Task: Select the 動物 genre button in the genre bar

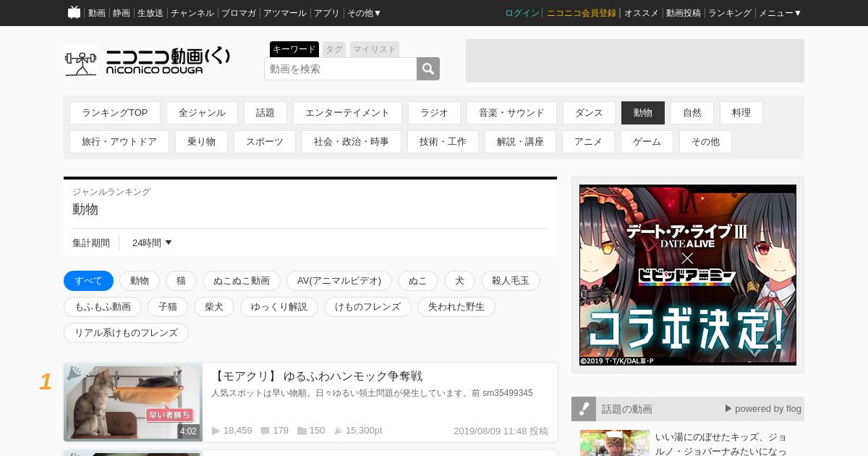Action: 643,113
